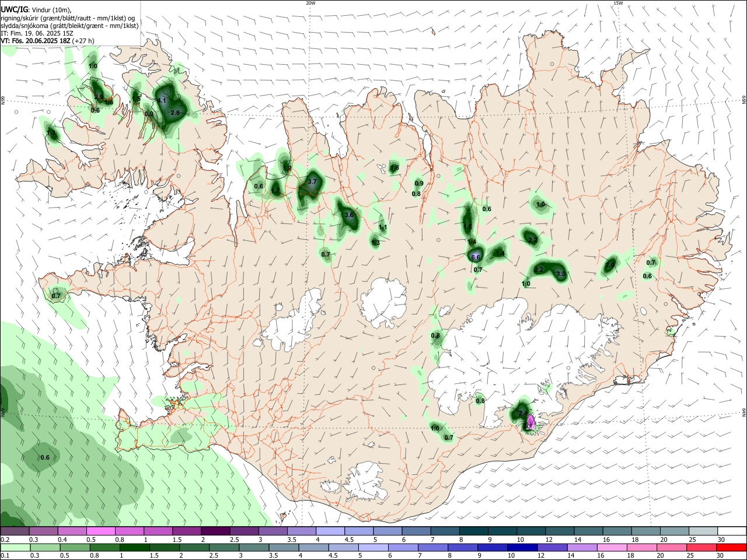Click the 2.8 precipitation value on the map
Image resolution: width=747 pixels, height=560 pixels.
click(175, 112)
